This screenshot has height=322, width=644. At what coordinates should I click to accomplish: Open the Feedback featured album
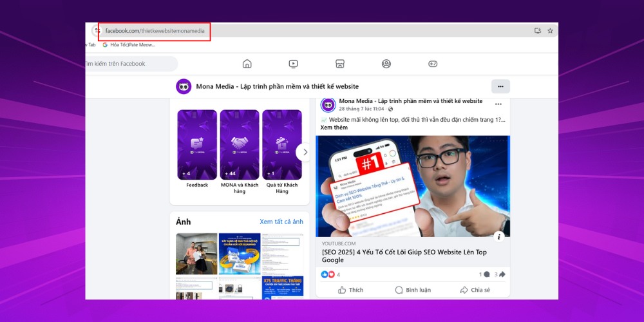(x=197, y=144)
